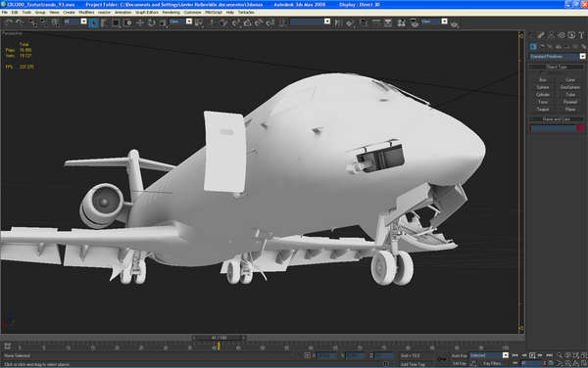Toggle the Auto Key button

click(459, 355)
